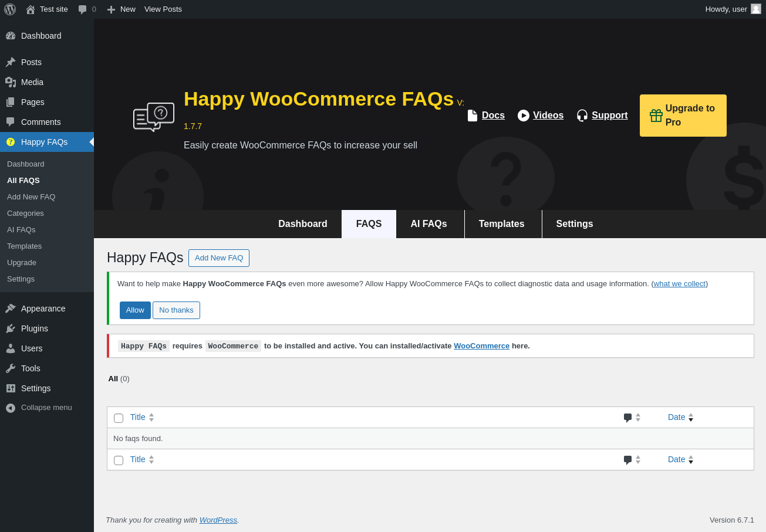Check the select-all checkbox in table footer
The image size is (766, 532).
[x=119, y=460]
